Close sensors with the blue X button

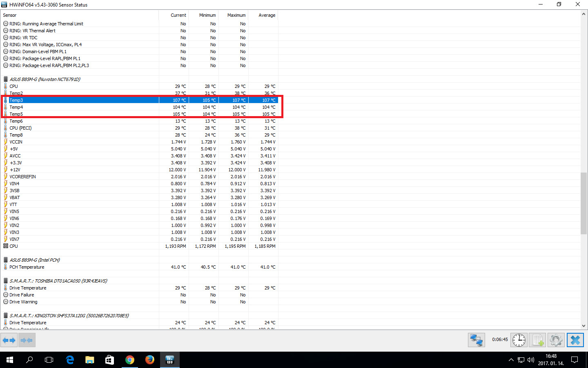[x=575, y=340]
